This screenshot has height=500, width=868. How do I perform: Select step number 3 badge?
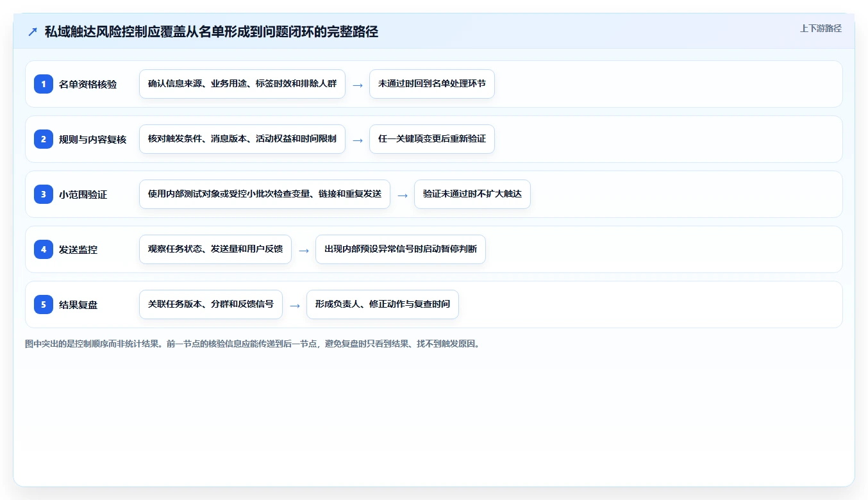point(44,194)
